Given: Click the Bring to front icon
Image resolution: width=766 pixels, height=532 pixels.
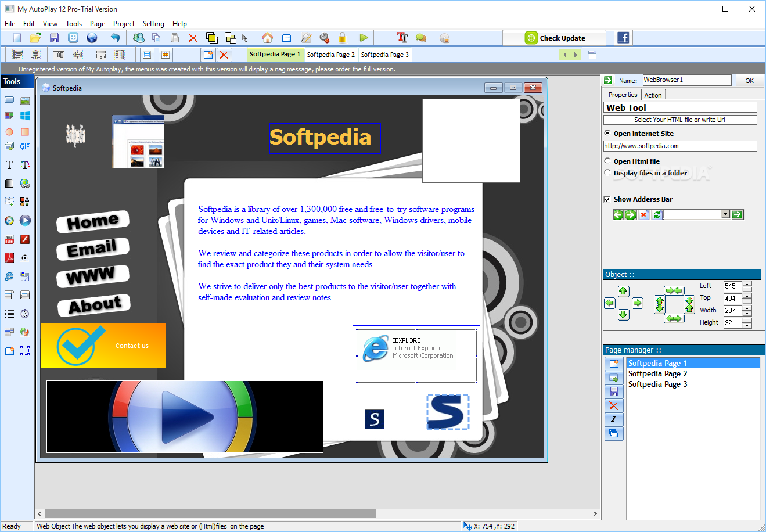Looking at the screenshot, I should (x=212, y=38).
